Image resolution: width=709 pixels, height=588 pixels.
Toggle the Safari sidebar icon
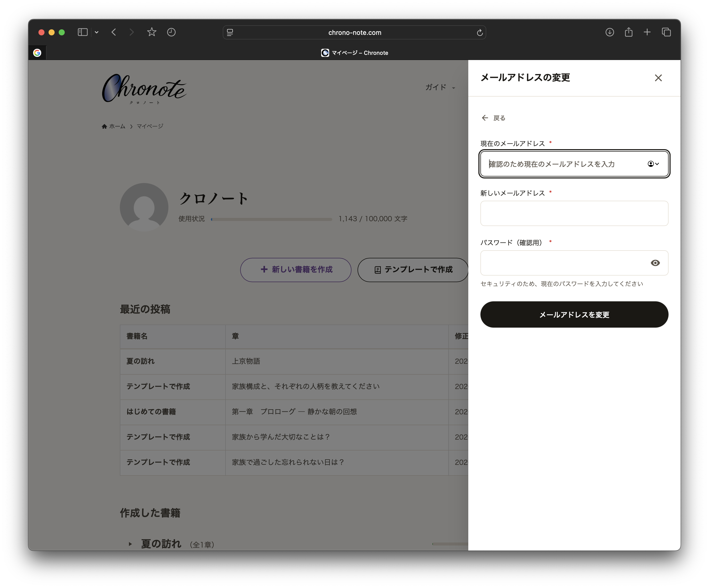83,32
